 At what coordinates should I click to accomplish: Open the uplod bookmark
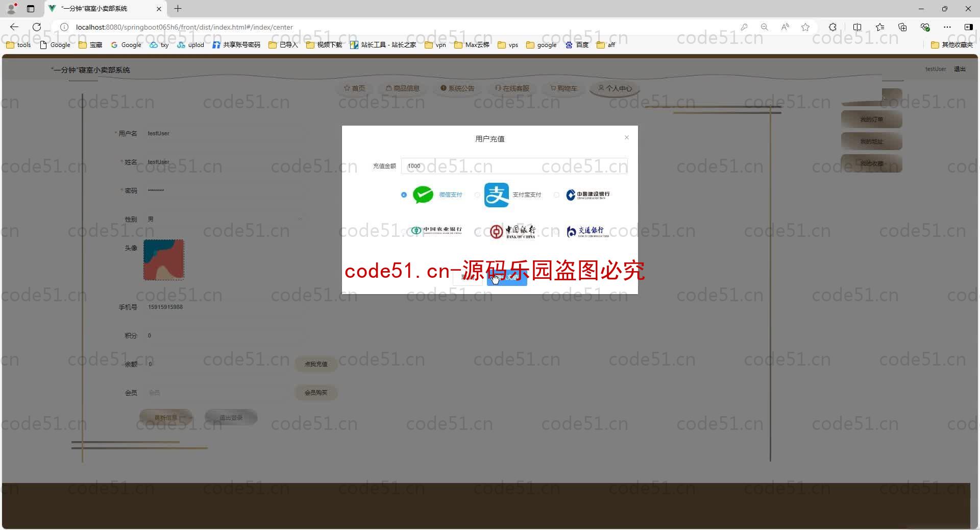[190, 45]
